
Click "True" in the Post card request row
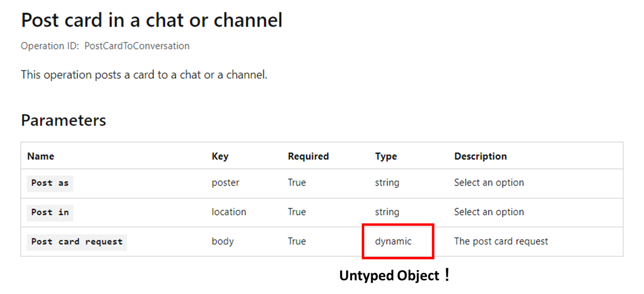click(297, 241)
